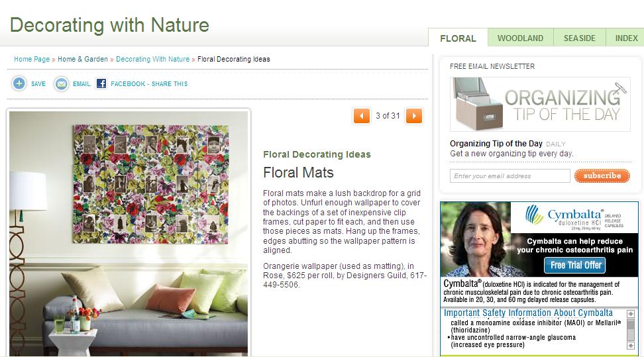Open the Index tab
644x357 pixels.
626,38
